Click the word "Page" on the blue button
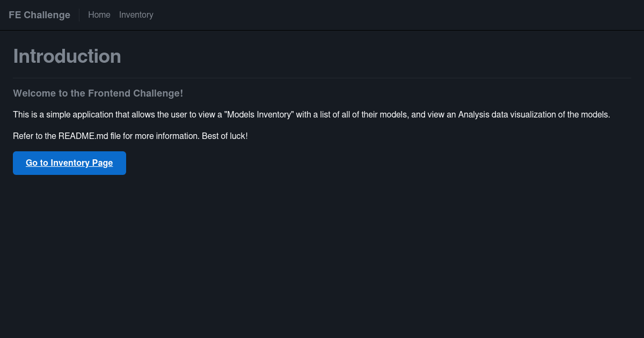 click(x=102, y=163)
